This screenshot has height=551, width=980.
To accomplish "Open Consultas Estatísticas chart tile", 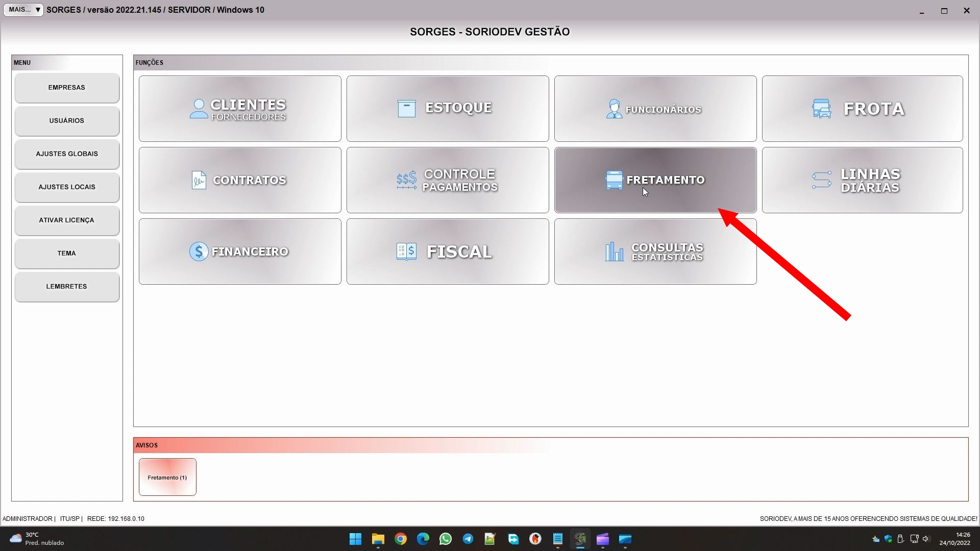I will (x=655, y=252).
